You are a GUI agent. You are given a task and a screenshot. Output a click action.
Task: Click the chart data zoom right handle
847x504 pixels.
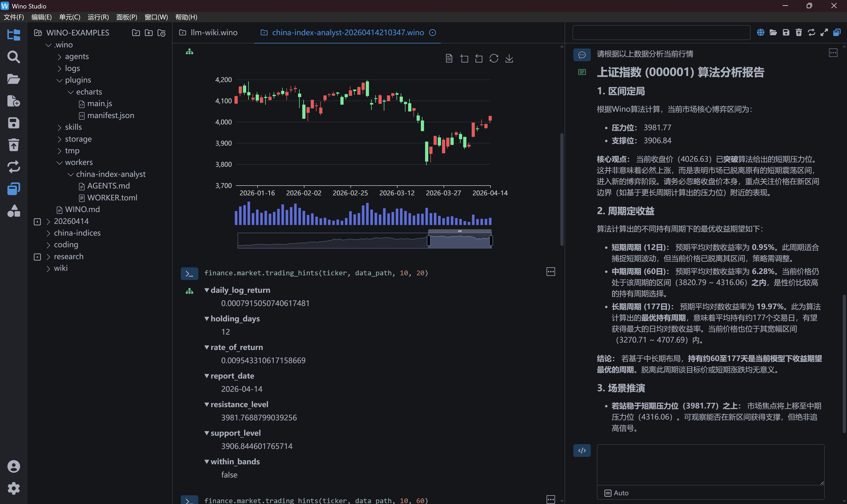click(x=491, y=240)
